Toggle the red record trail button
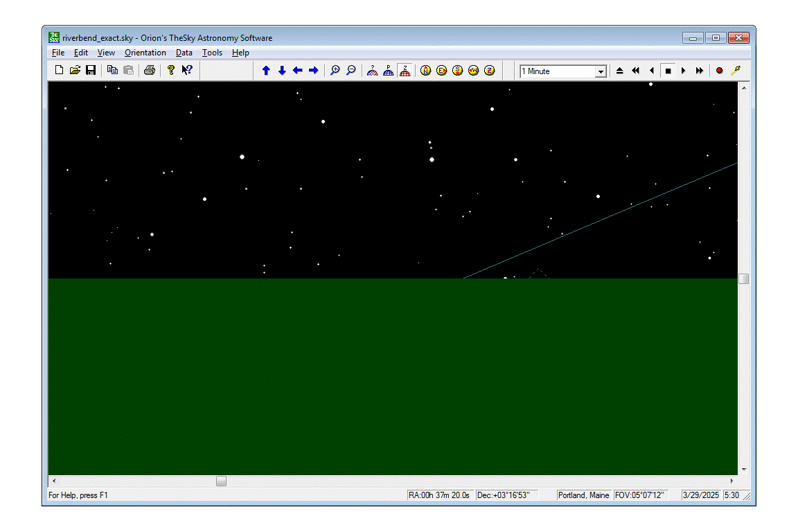This screenshot has width=798, height=532. tap(720, 71)
